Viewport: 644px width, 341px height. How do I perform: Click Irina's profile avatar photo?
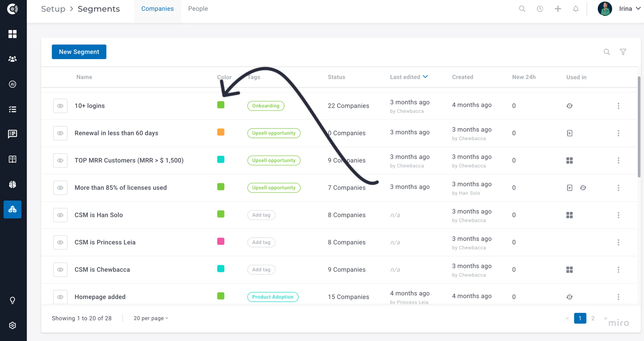click(x=604, y=9)
